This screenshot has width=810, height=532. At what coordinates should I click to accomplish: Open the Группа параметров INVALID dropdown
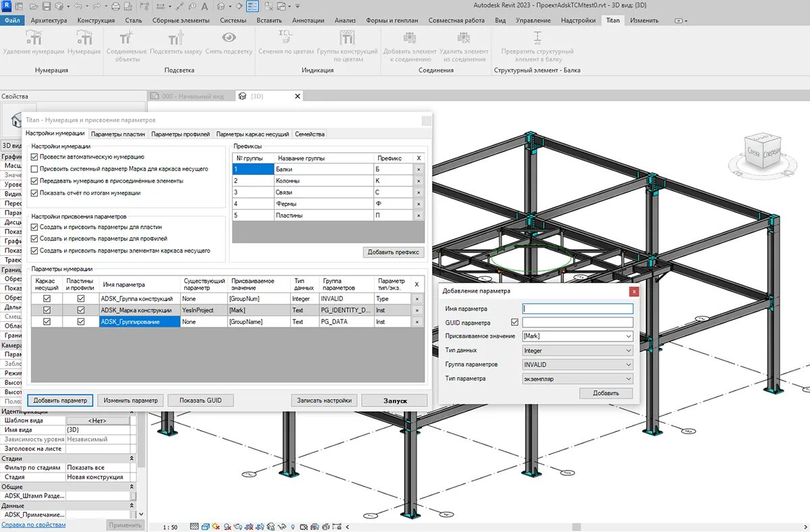coord(577,365)
